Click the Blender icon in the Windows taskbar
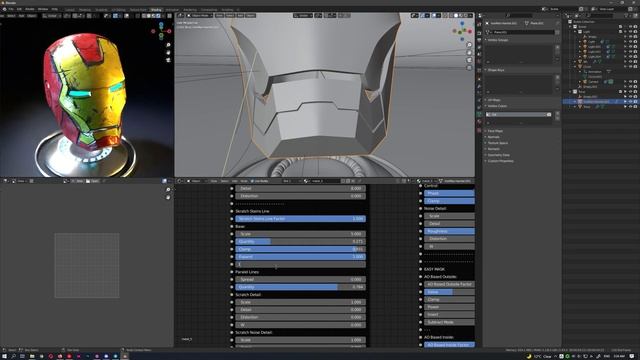 (x=125, y=356)
